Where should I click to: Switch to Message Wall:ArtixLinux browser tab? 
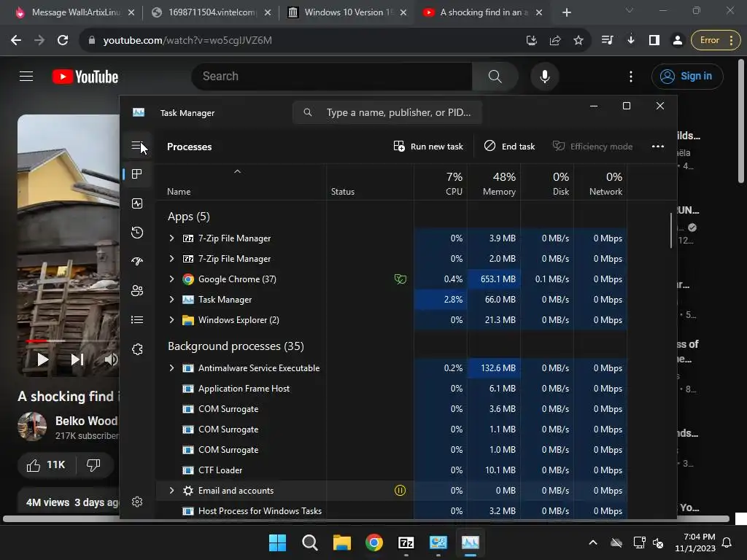pos(74,12)
